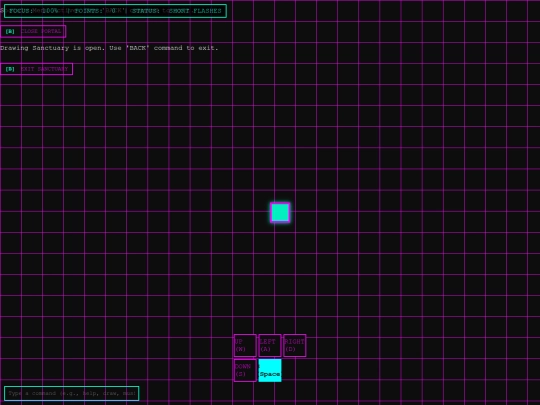This screenshot has height=405, width=540.
Task: Click the STATUS: SHORT FLASHES text
Action: [177, 11]
